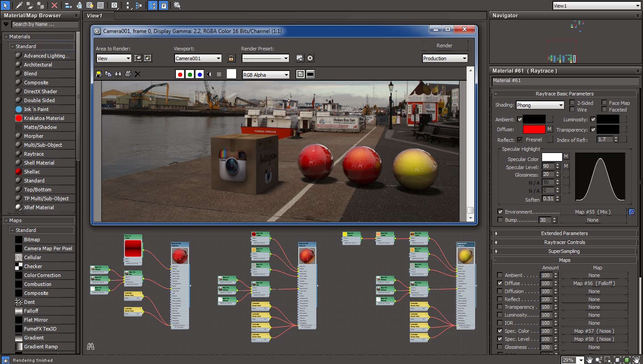This screenshot has height=364, width=643.
Task: Open the RGB Alpha channel dropdown
Action: pos(266,75)
